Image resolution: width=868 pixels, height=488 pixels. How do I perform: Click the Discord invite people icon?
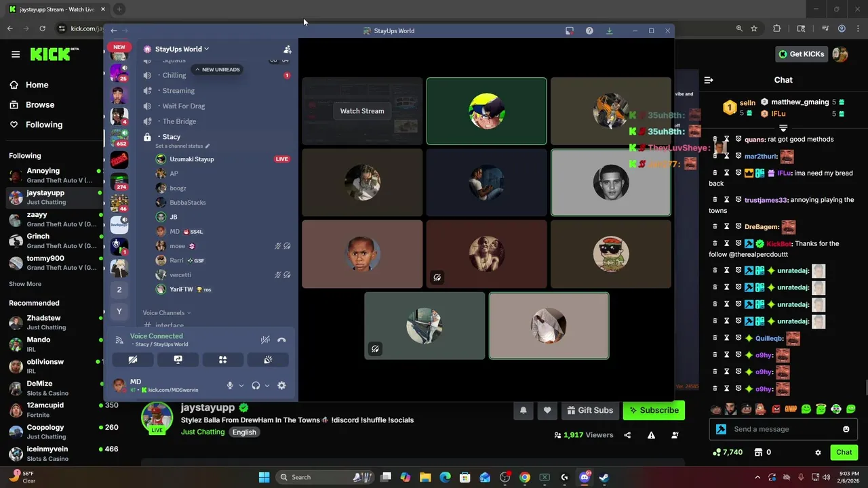tap(288, 49)
